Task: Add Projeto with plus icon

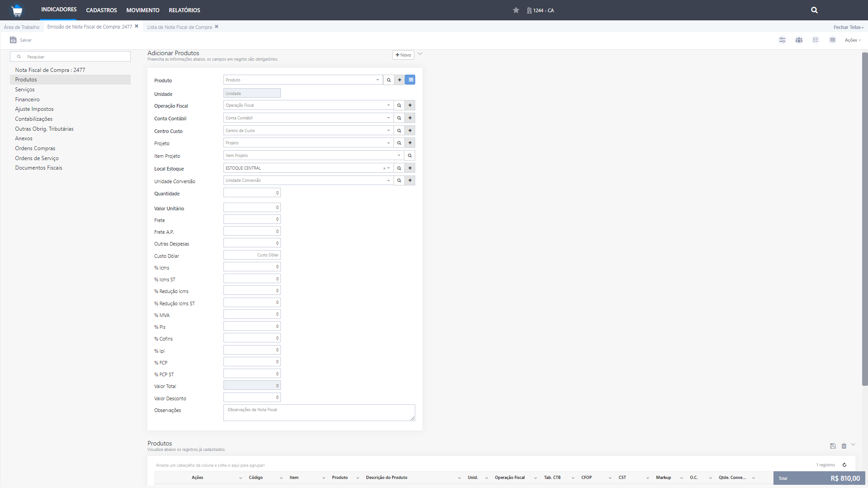Action: 410,143
